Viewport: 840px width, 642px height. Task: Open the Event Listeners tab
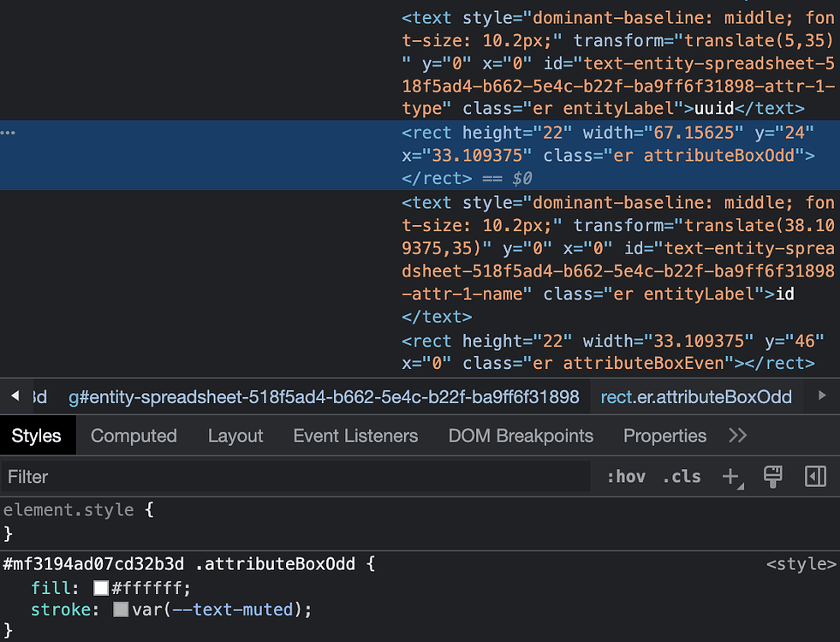pos(355,436)
